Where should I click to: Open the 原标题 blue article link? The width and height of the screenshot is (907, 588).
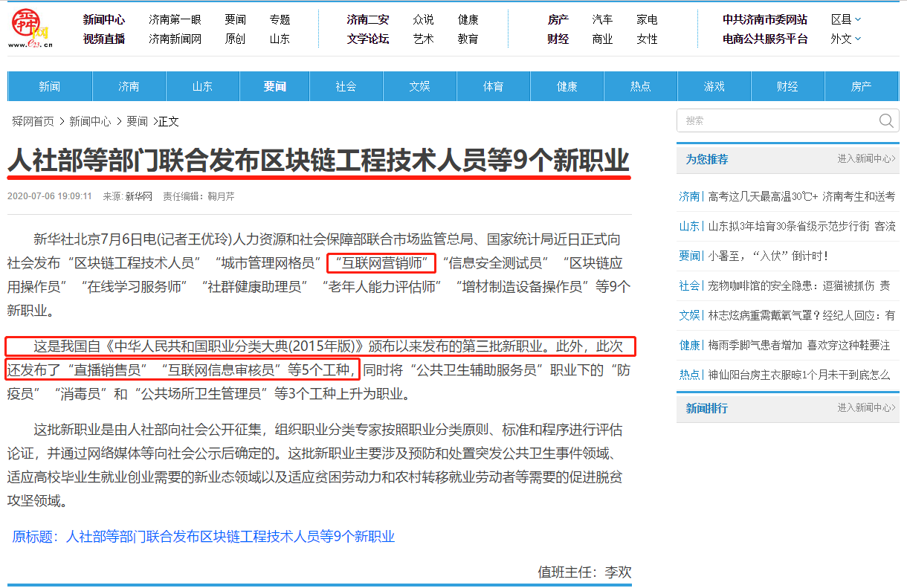pos(203,537)
